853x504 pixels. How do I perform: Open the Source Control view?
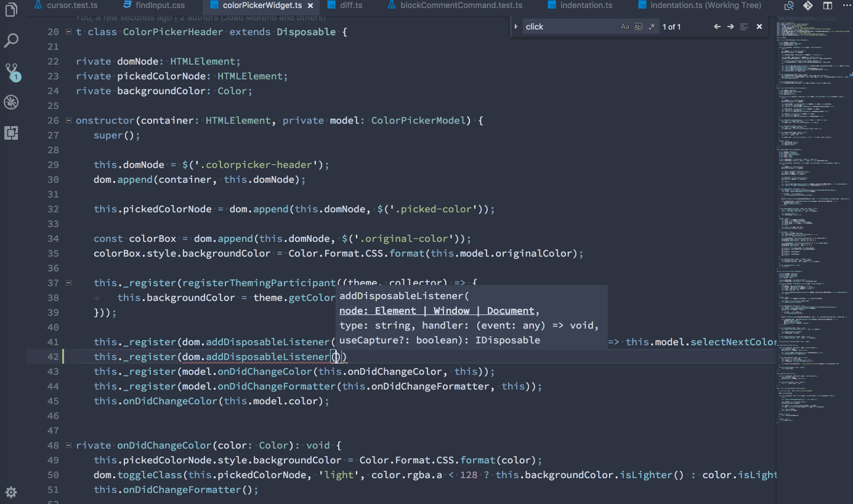11,71
